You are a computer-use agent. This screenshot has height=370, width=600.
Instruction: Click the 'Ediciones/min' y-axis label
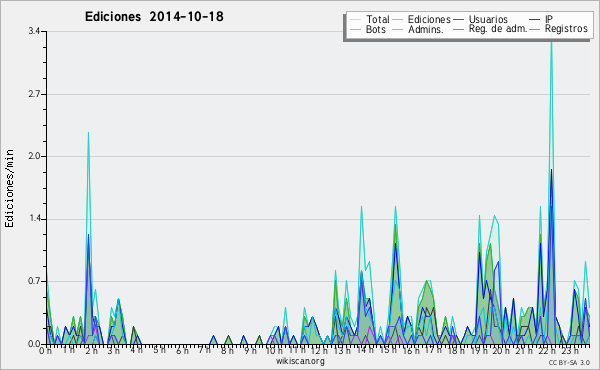[9, 188]
